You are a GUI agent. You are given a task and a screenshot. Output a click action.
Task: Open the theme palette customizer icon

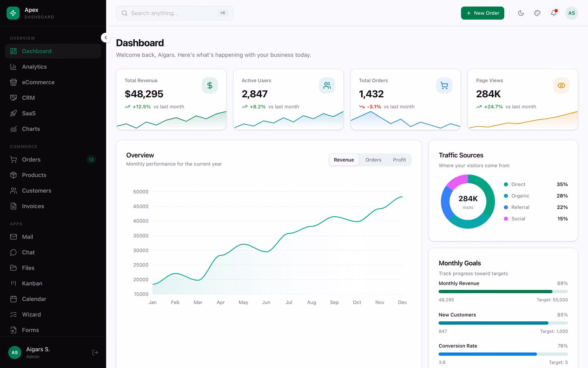tap(537, 13)
